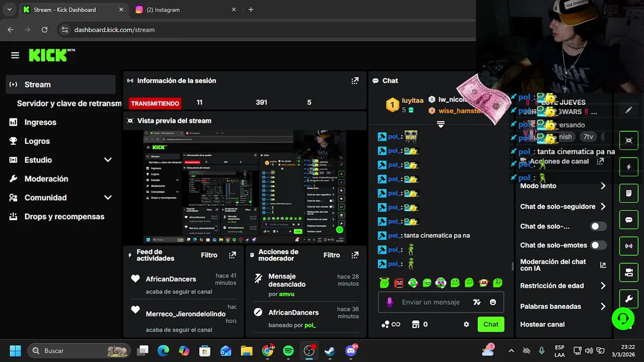The width and height of the screenshot is (644, 362).
Task: Click the browser address bar
Action: [x=267, y=30]
